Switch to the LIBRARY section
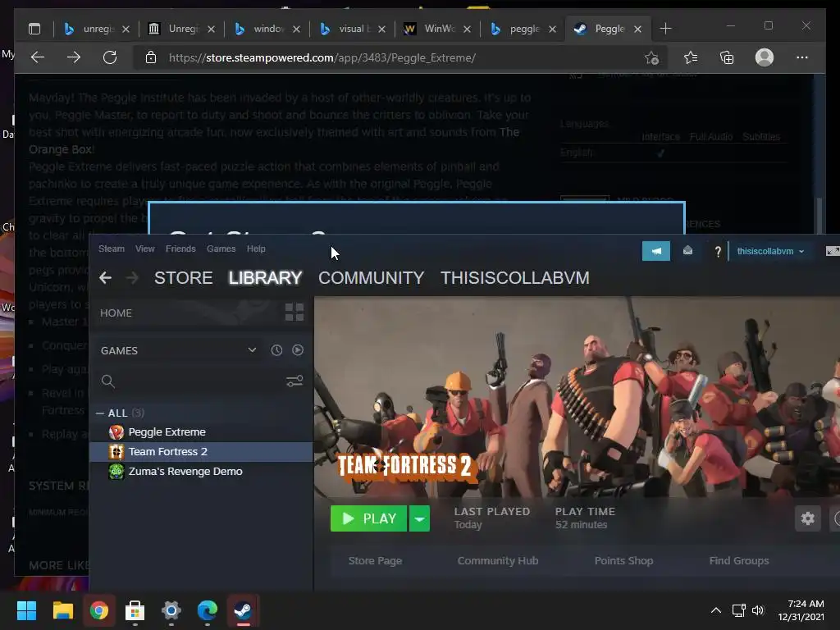Screen dimensions: 840x630 [265, 277]
